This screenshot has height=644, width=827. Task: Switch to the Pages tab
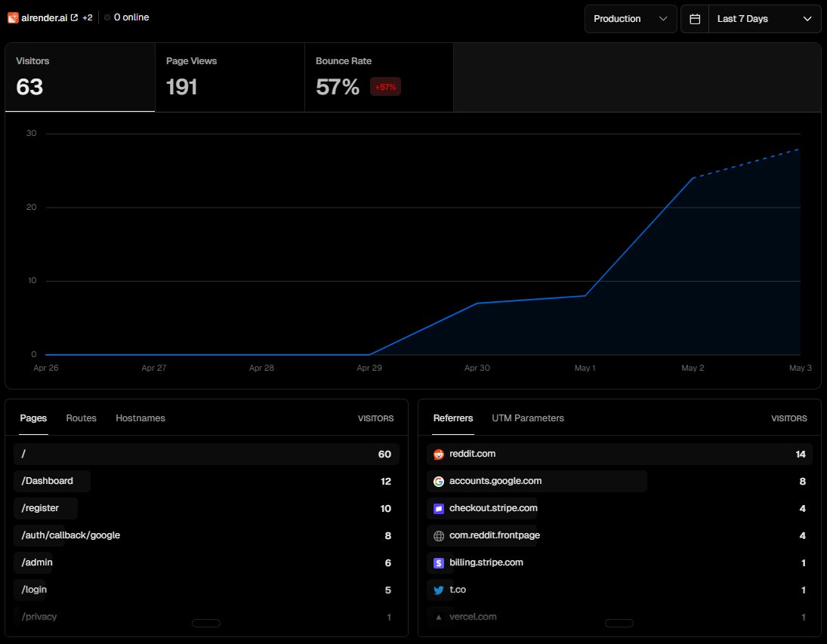coord(33,418)
